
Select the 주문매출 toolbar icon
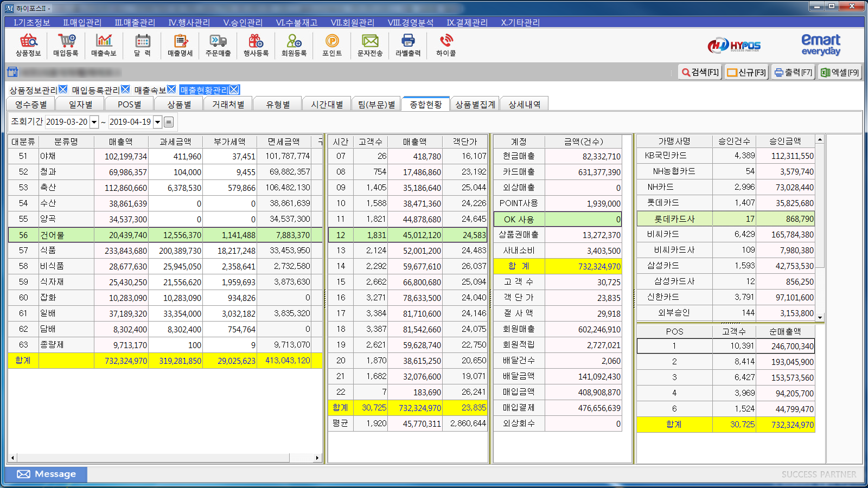(218, 45)
